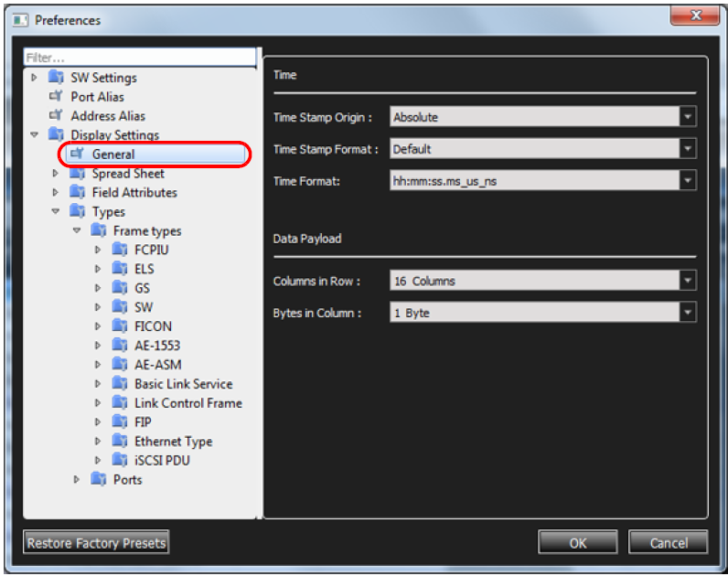Click the Ethernet Type folder icon
Screen dimensions: 728x576
coord(120,441)
